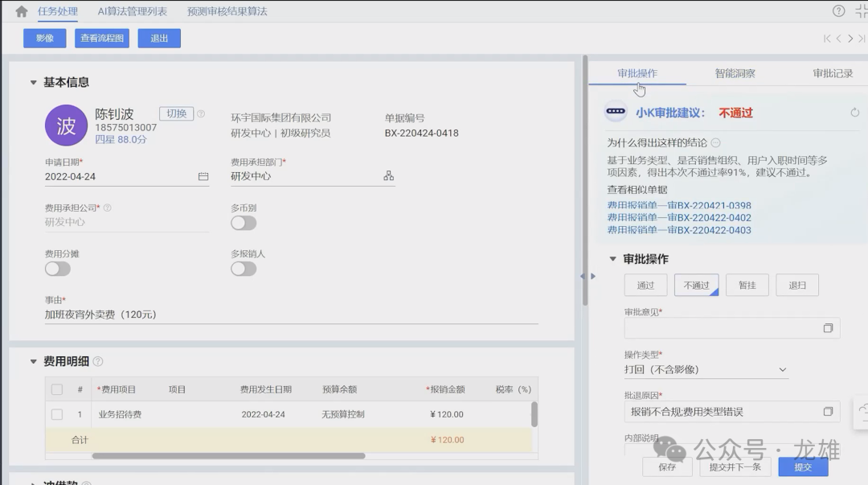Image resolution: width=868 pixels, height=485 pixels.
Task: Enable the 多币别 toggle
Action: pos(244,223)
